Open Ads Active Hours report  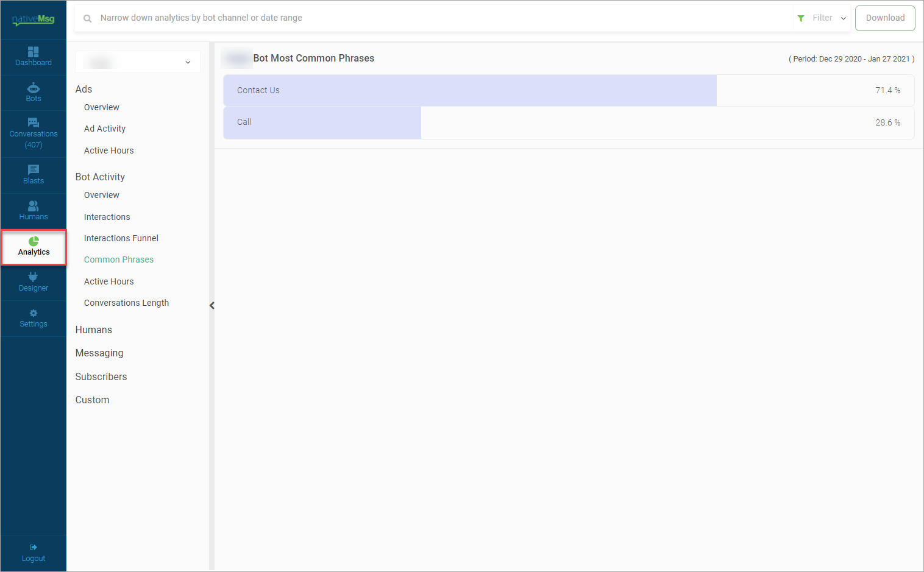(x=109, y=150)
